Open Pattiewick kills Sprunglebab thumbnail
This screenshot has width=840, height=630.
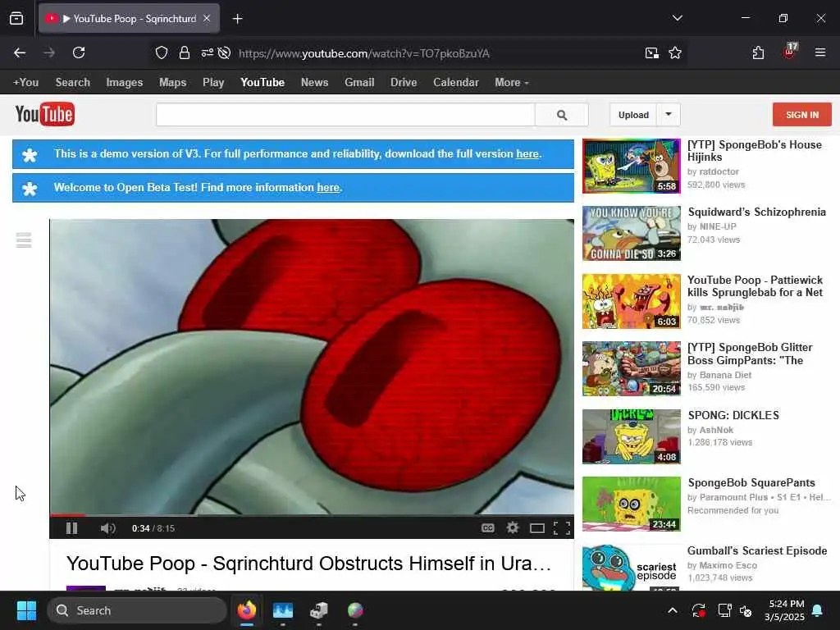tap(632, 301)
